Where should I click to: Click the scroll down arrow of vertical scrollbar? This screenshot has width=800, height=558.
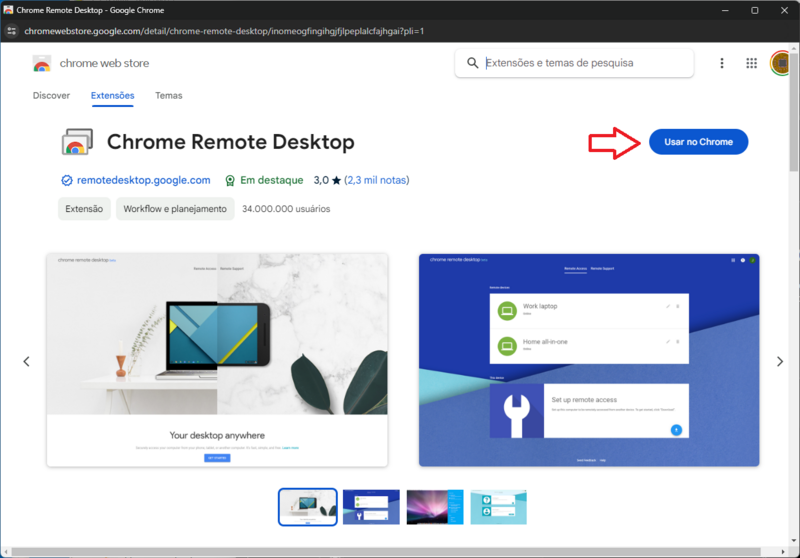(x=793, y=541)
